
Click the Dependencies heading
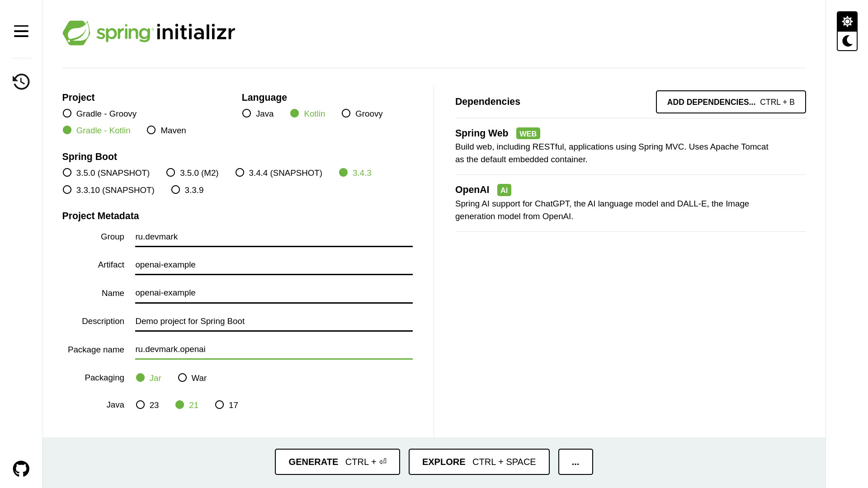click(487, 102)
